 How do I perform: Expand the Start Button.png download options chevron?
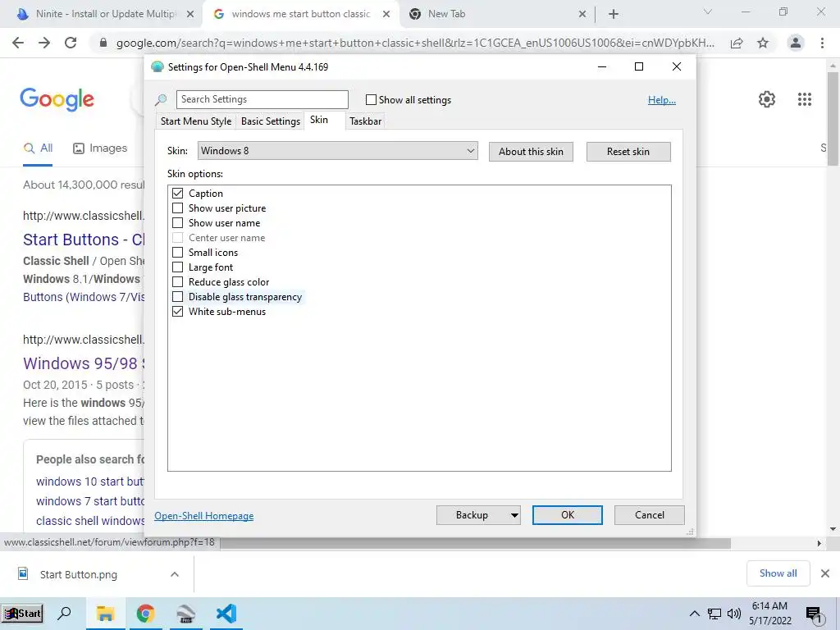[175, 574]
